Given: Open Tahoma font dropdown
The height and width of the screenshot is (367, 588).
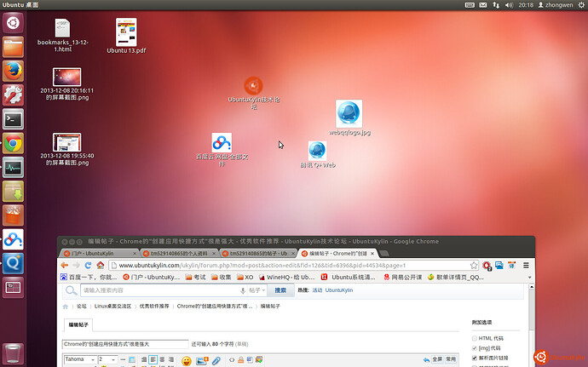Looking at the screenshot, I should pyautogui.click(x=80, y=359).
